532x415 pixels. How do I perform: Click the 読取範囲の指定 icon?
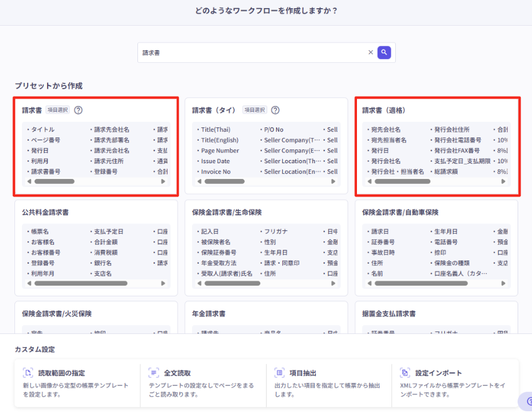point(28,372)
